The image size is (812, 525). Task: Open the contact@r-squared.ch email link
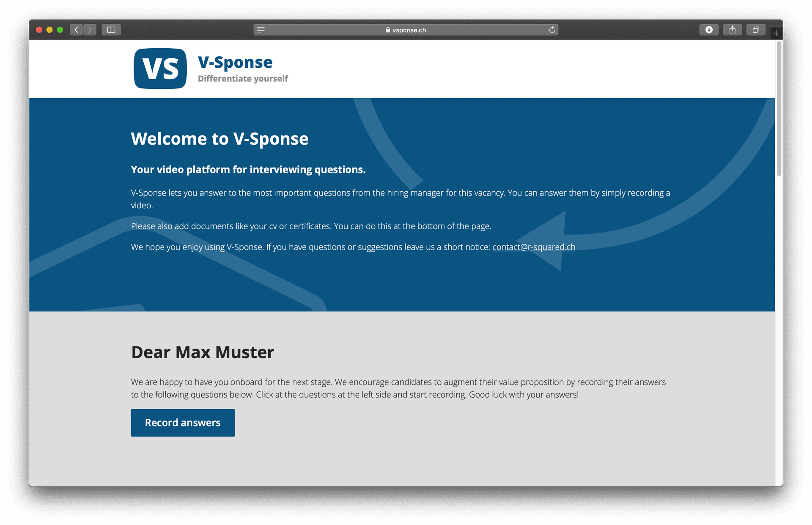pyautogui.click(x=533, y=247)
